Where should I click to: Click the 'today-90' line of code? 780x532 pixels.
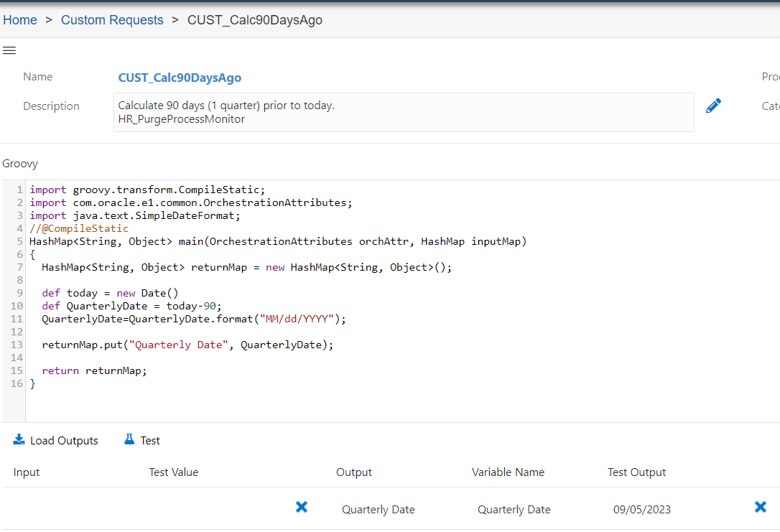(132, 307)
